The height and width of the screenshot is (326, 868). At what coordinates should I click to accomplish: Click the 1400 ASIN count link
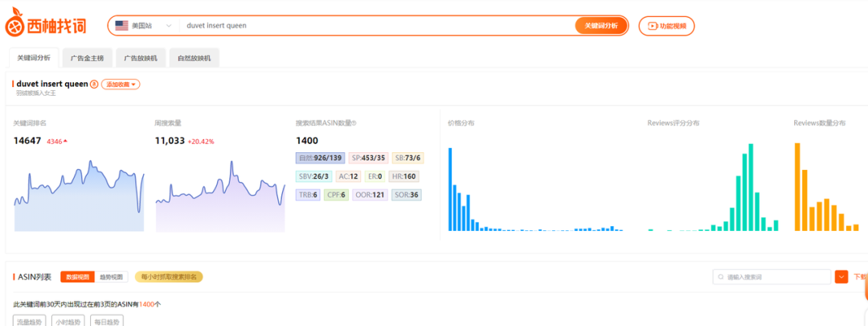pyautogui.click(x=145, y=304)
